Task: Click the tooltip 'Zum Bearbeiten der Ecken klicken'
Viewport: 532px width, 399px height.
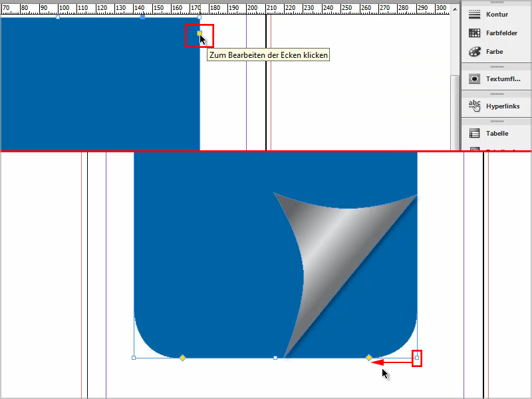Action: 269,55
